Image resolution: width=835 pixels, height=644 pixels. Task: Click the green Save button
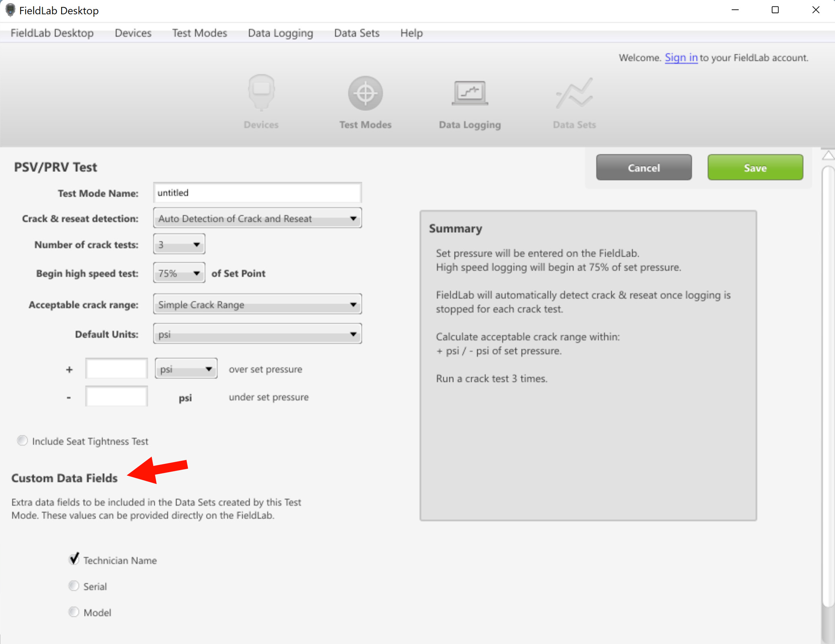755,167
